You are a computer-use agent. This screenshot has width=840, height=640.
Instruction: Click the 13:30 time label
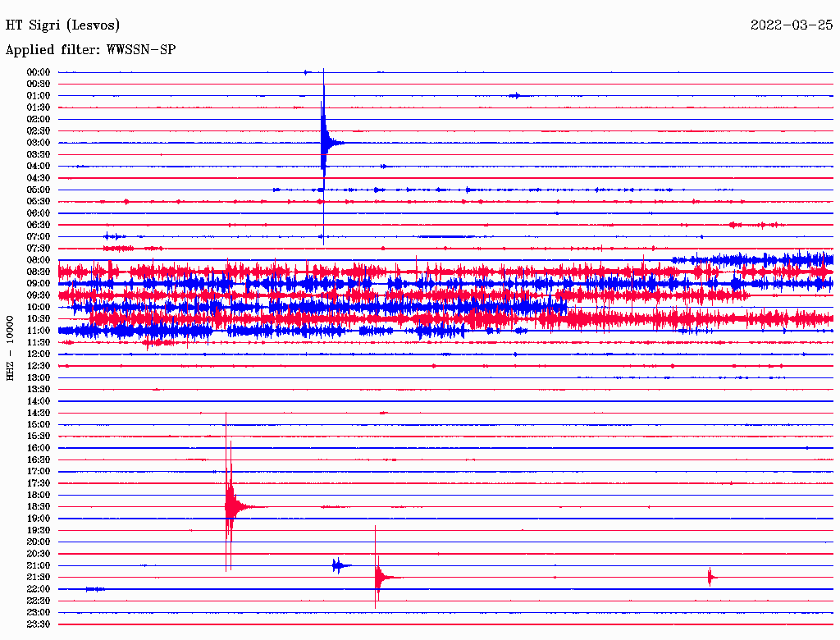[x=39, y=390]
